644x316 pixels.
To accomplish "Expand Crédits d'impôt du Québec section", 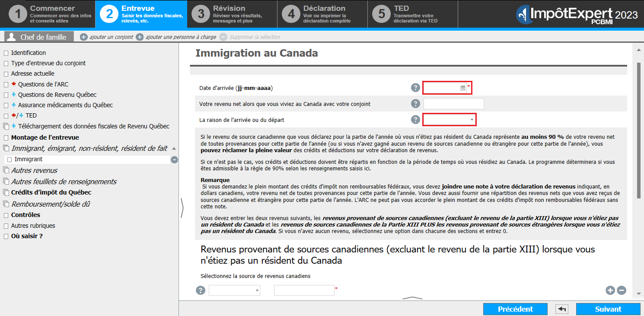I will tap(51, 192).
